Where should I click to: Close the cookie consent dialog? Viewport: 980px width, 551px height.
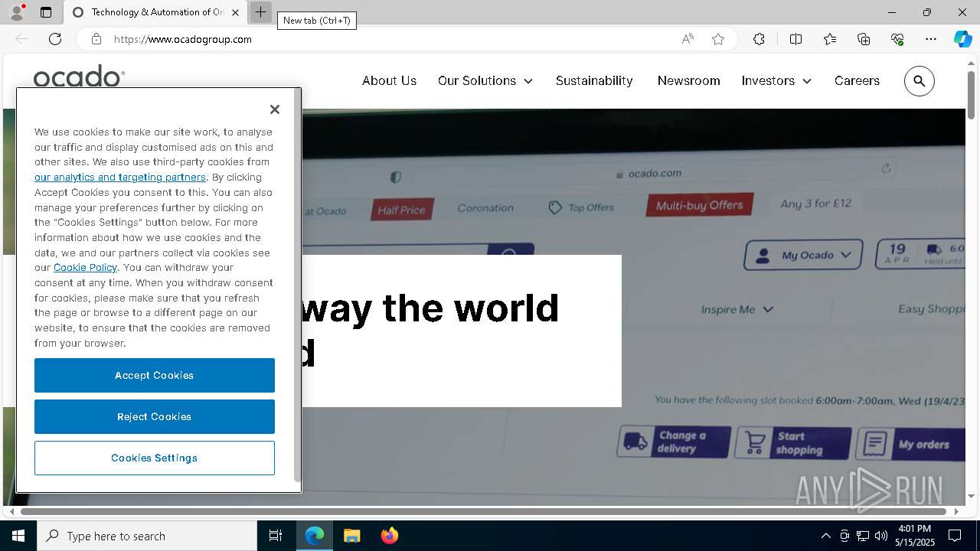(x=275, y=109)
